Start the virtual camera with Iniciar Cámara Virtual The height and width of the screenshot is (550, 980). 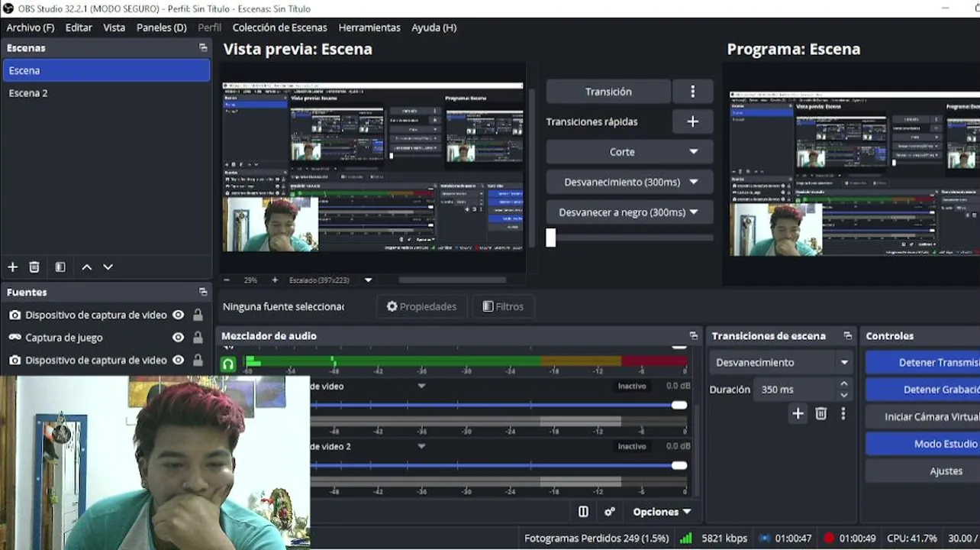tap(923, 417)
